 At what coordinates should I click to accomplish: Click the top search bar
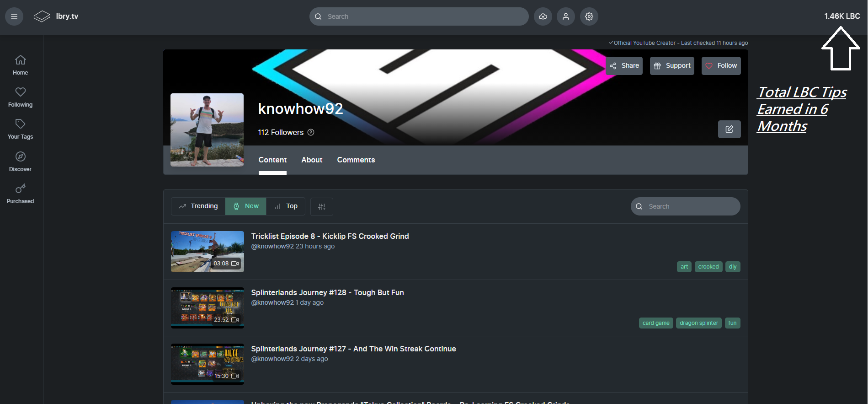click(419, 16)
